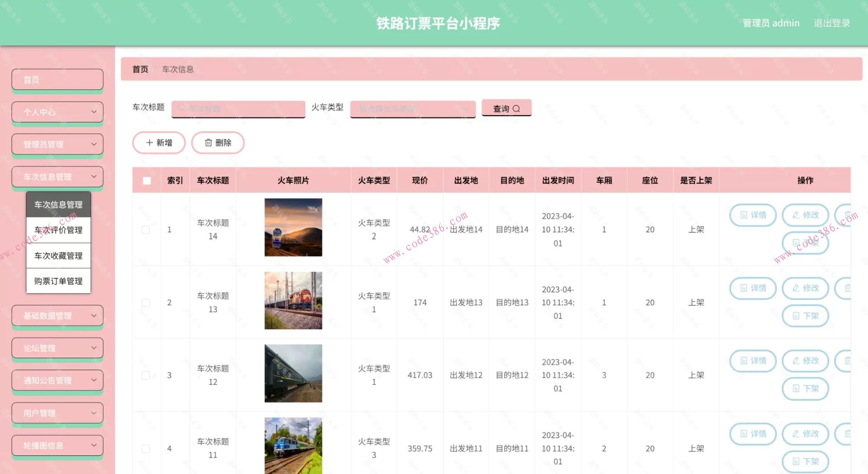
Task: Click the 车次标题 input field
Action: click(238, 109)
